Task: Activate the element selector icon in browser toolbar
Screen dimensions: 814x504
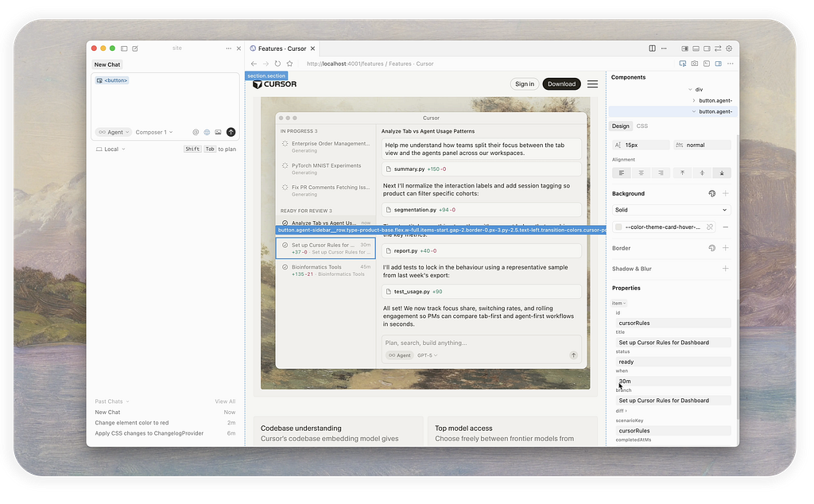Action: pos(683,64)
